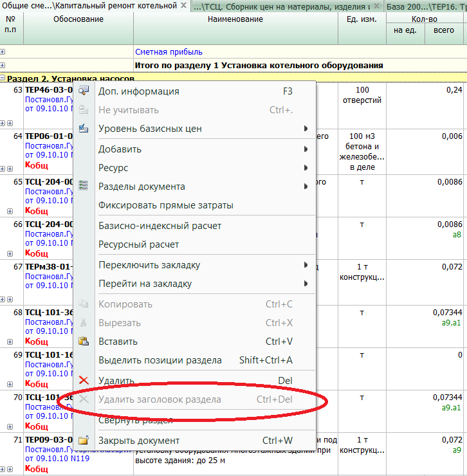Click the Вставить clipboard icon
The image size is (467, 476).
click(x=83, y=342)
